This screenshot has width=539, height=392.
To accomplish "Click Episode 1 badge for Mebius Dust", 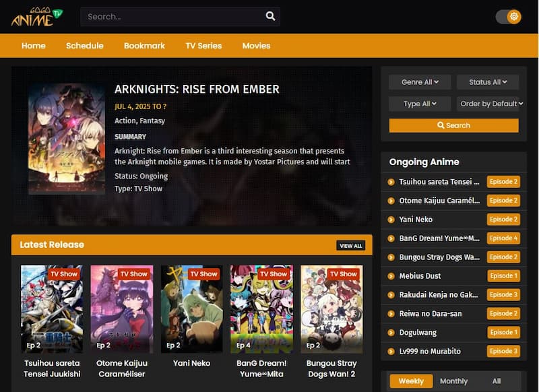I will 503,276.
